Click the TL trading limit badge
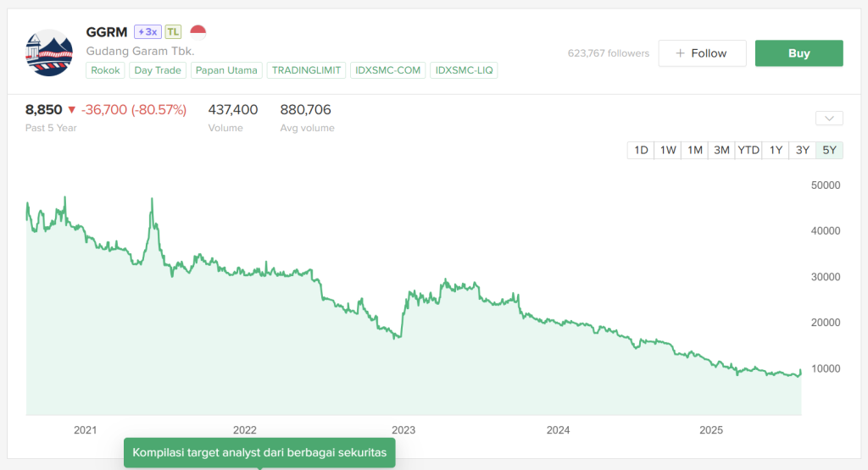 173,32
